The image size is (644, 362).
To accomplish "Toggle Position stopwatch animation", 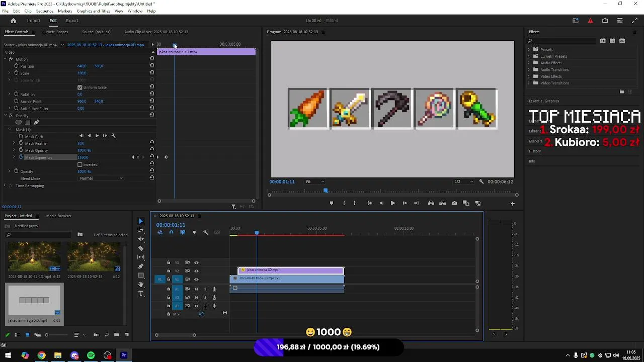I will coord(16,66).
